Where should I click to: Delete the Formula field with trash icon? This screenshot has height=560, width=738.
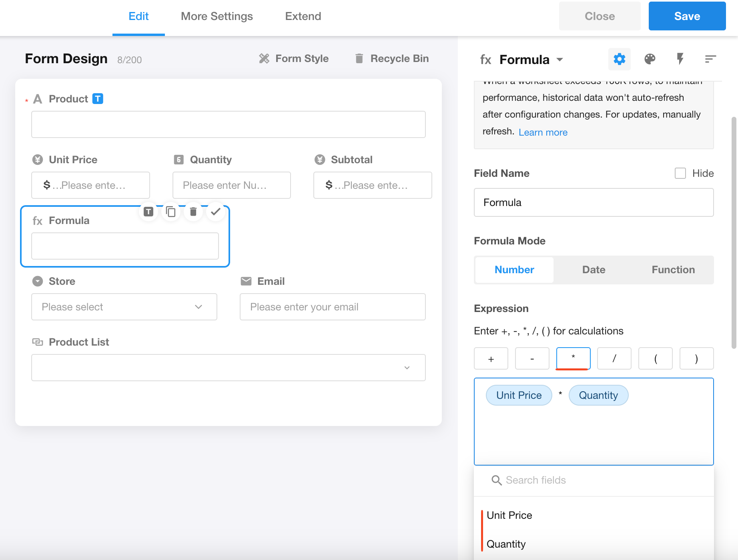tap(193, 212)
